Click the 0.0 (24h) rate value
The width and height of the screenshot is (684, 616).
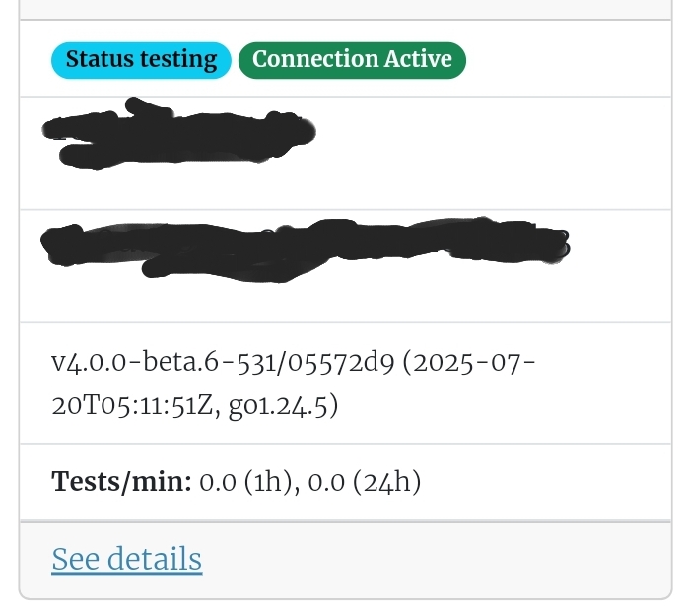tap(365, 482)
